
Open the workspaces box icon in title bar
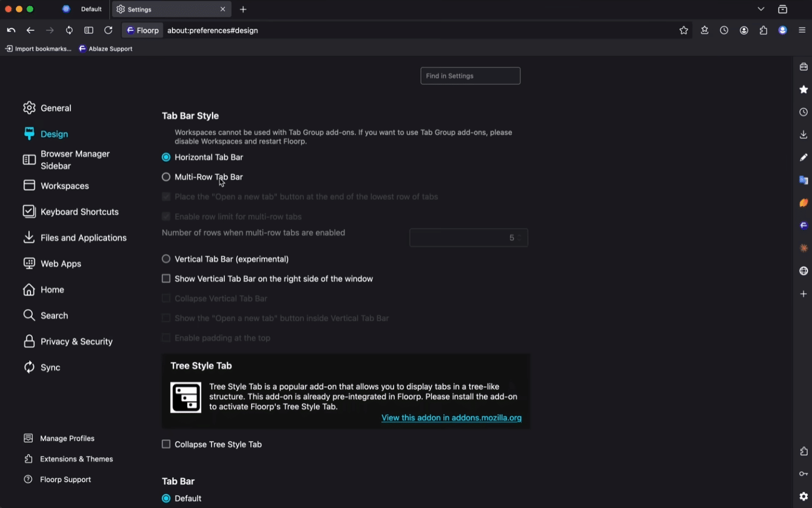pyautogui.click(x=783, y=9)
